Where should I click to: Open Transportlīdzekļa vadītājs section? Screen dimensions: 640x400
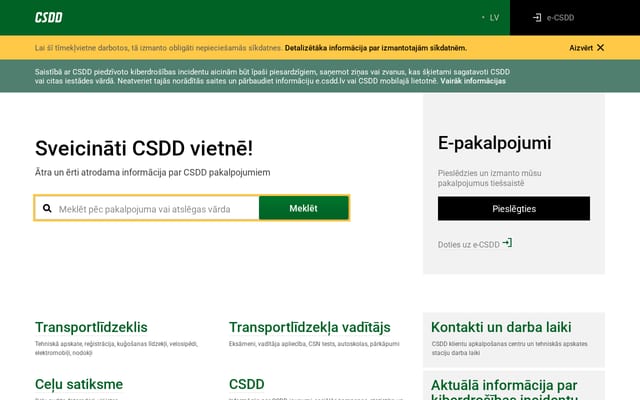click(x=309, y=327)
